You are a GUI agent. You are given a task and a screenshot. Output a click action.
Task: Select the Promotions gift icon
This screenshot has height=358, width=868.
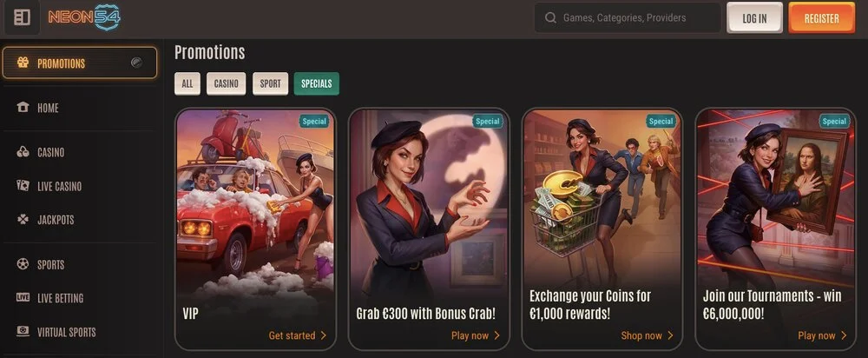tap(23, 63)
